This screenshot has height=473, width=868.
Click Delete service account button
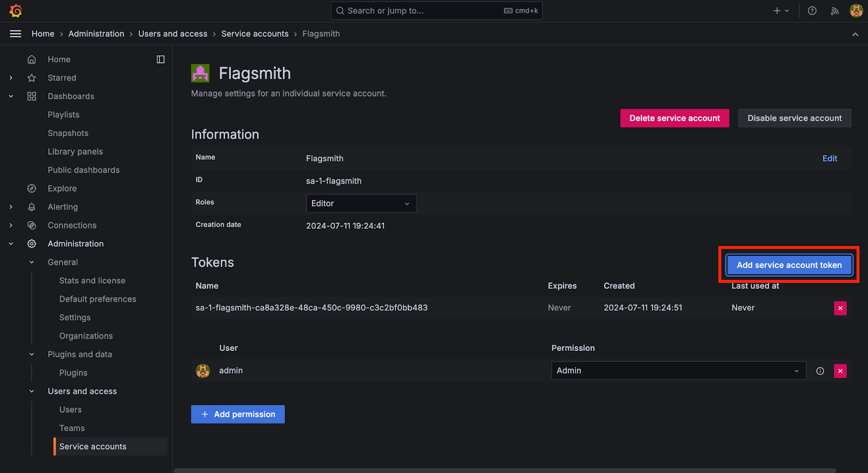coord(675,118)
